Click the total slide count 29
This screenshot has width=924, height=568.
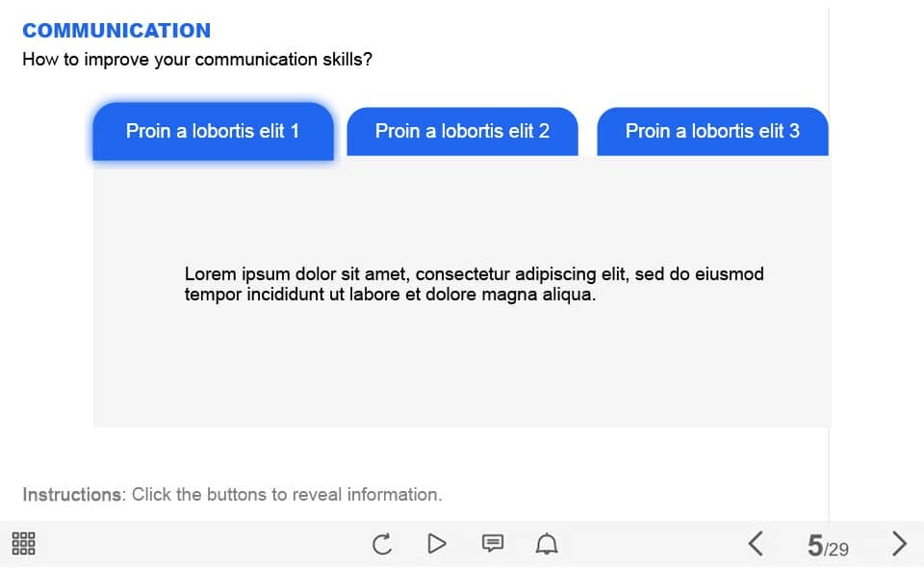click(x=838, y=550)
